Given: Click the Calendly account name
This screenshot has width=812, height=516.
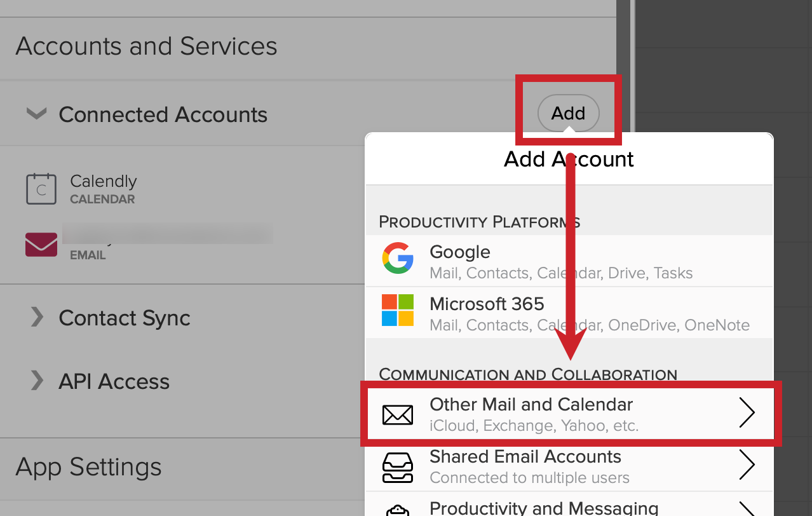Looking at the screenshot, I should point(103,181).
